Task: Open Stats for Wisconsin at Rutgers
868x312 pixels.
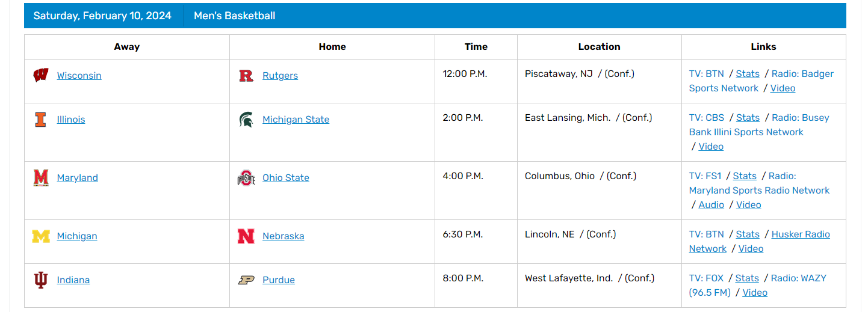Action: point(748,74)
